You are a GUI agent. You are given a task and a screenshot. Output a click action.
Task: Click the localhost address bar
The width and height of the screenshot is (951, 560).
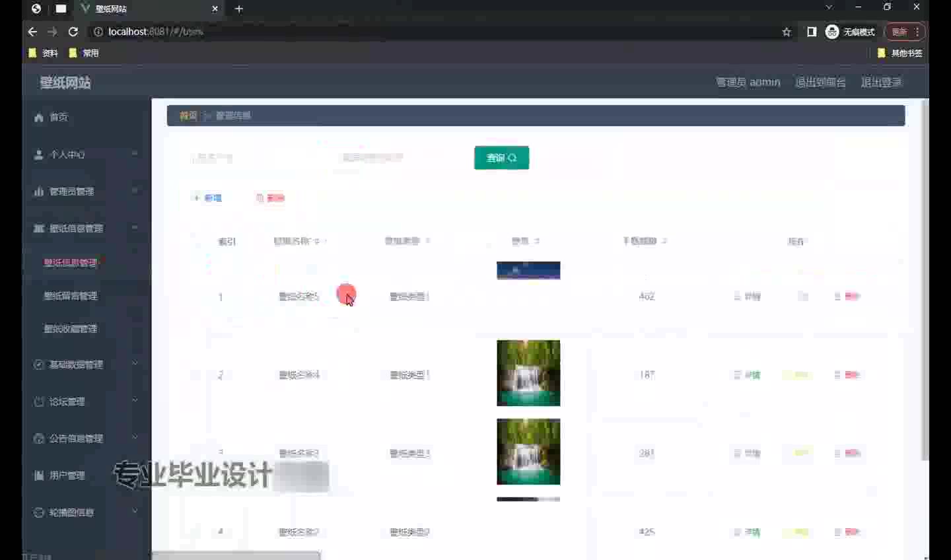pyautogui.click(x=436, y=32)
